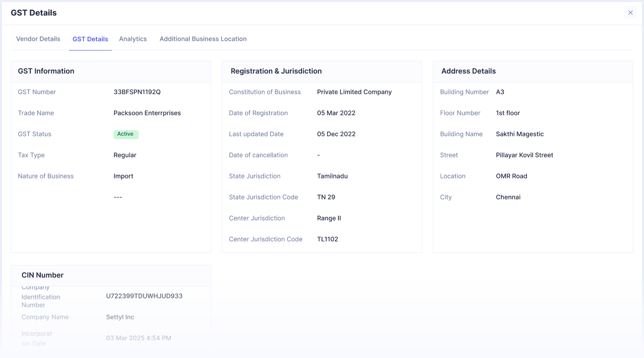The width and height of the screenshot is (644, 358).
Task: Open the Analytics tab
Action: 133,38
